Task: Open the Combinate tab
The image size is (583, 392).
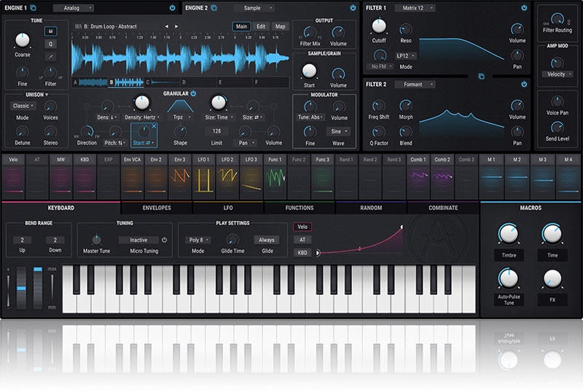Action: (x=443, y=208)
